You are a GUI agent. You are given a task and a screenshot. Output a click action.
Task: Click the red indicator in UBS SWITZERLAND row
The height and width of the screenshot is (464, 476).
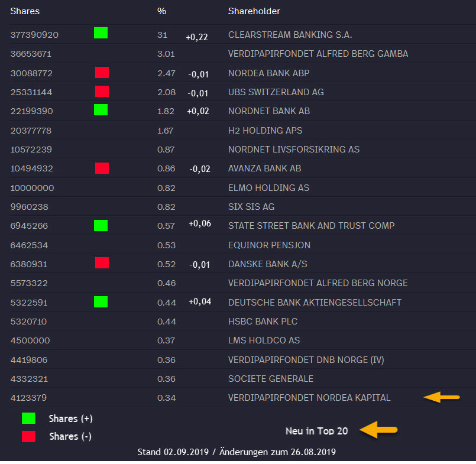[x=102, y=92]
